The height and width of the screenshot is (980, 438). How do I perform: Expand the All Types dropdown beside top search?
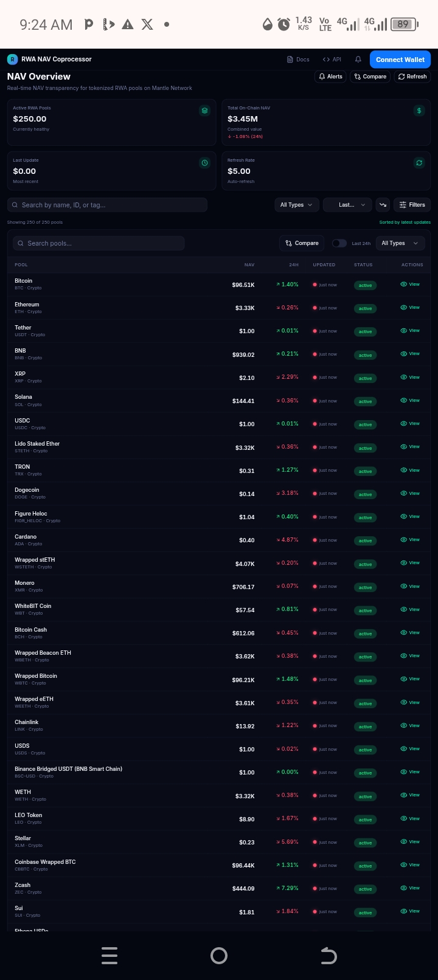296,205
